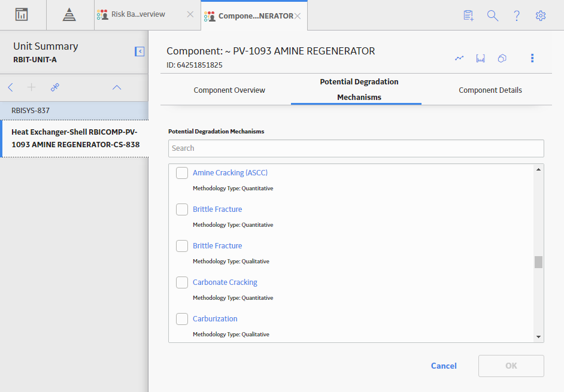Image resolution: width=564 pixels, height=392 pixels.
Task: Go back using the left chevron
Action: coord(10,87)
